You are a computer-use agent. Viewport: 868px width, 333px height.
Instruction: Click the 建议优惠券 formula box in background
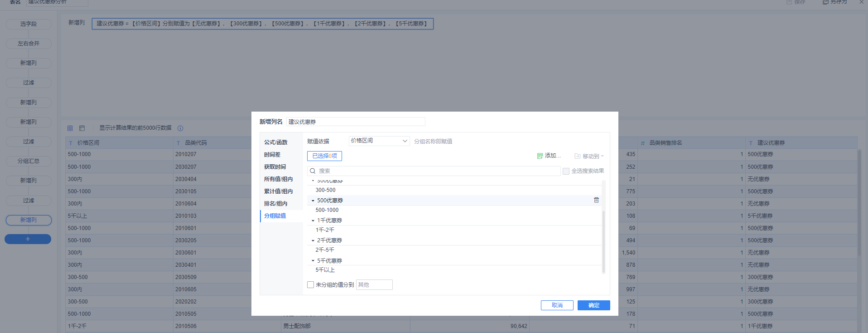[262, 24]
